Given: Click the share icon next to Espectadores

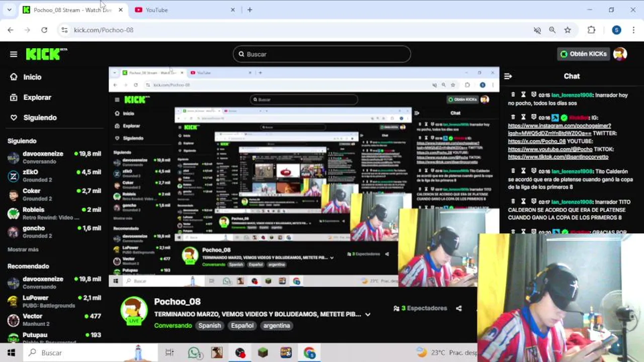Looking at the screenshot, I should point(459,308).
